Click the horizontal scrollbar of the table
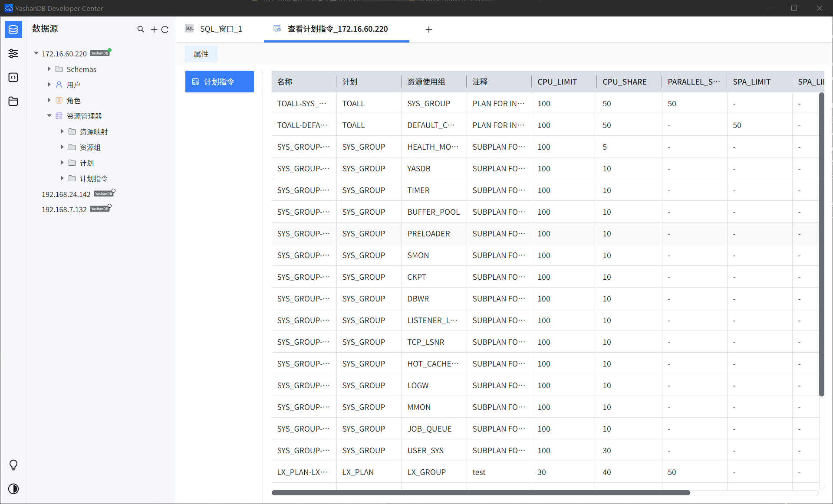The width and height of the screenshot is (833, 504). point(481,493)
